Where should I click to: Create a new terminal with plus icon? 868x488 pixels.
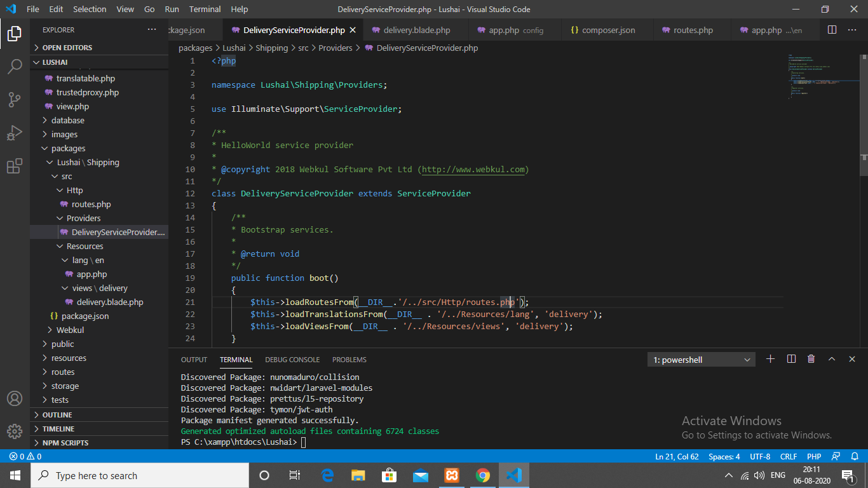pyautogui.click(x=770, y=359)
